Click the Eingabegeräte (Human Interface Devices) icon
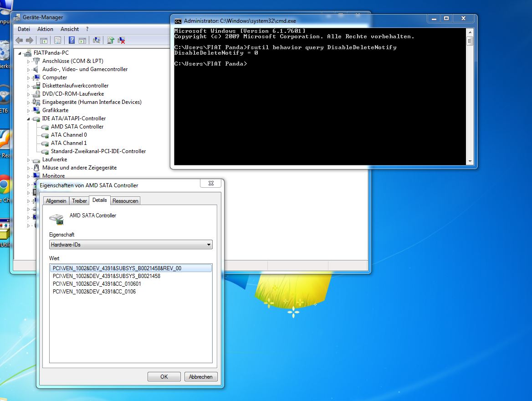This screenshot has width=532, height=401. point(36,102)
